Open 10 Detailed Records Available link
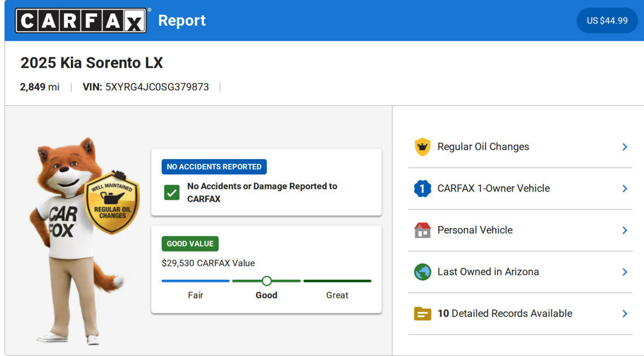Image resolution: width=644 pixels, height=356 pixels. (x=520, y=314)
